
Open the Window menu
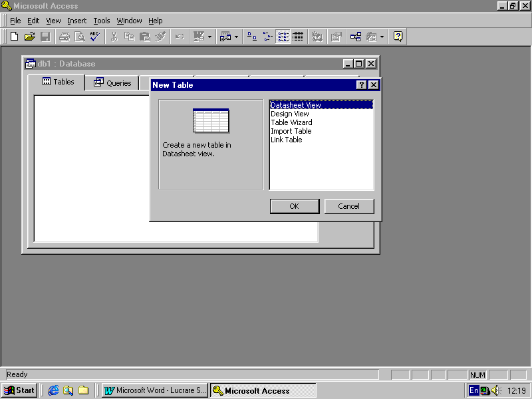tap(129, 21)
